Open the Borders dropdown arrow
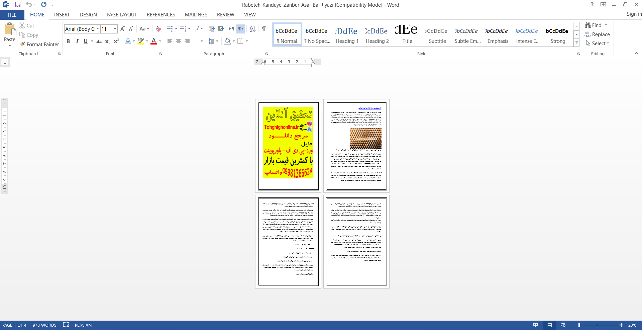The image size is (644, 330). (x=247, y=41)
